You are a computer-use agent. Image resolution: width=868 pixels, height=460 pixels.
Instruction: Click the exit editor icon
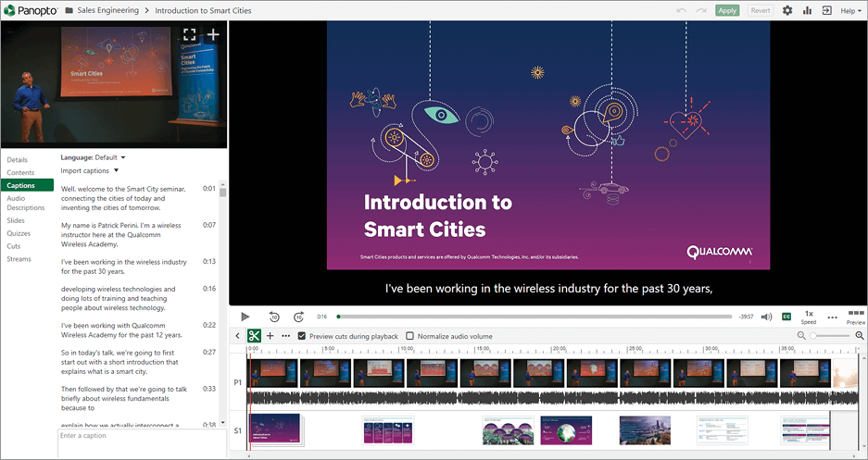pyautogui.click(x=826, y=10)
